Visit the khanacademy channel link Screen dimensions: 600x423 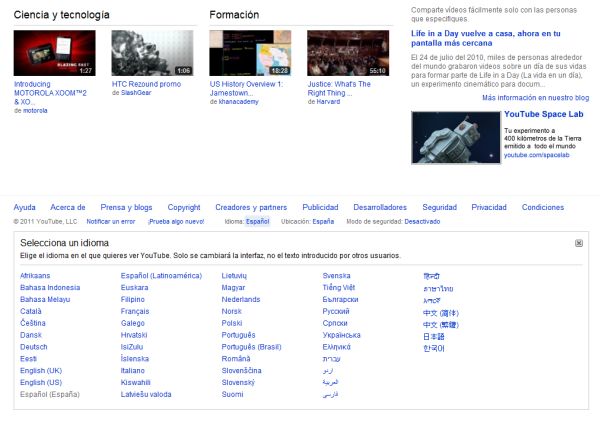(240, 103)
